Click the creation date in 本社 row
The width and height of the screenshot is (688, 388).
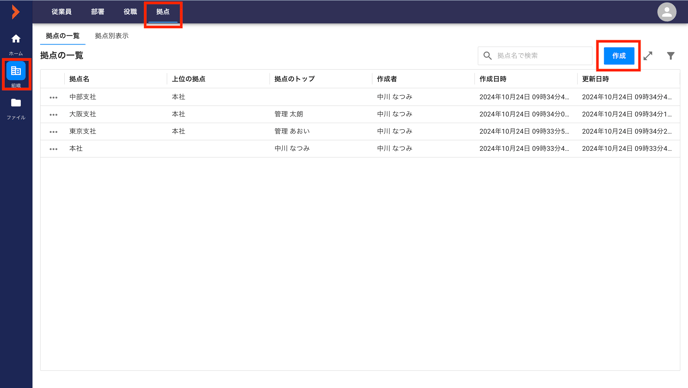click(524, 148)
